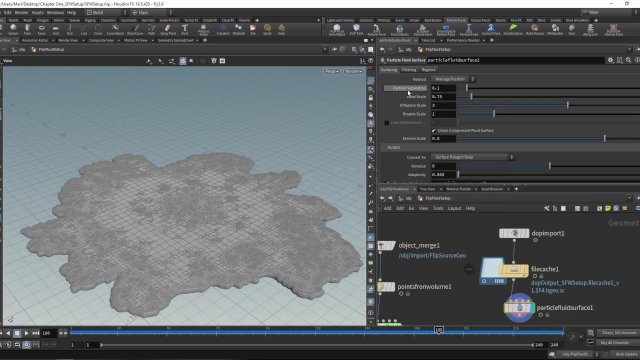The height and width of the screenshot is (360, 640).
Task: Select the particlefluidsurface1 node
Action: tap(519, 308)
